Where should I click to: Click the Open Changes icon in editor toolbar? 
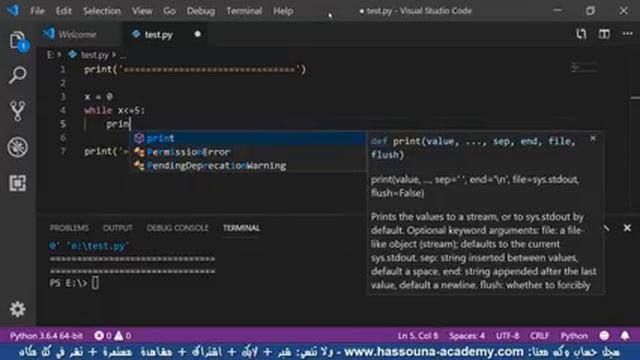pyautogui.click(x=581, y=34)
